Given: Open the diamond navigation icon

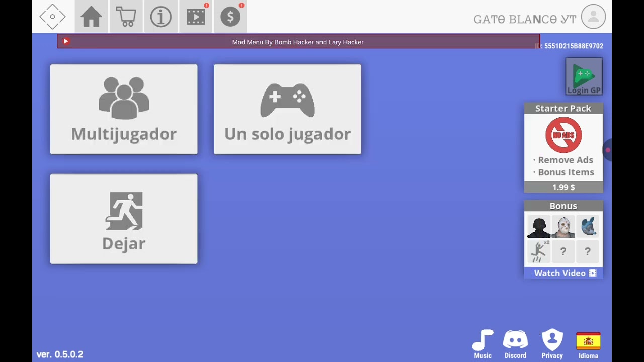Looking at the screenshot, I should click(53, 17).
